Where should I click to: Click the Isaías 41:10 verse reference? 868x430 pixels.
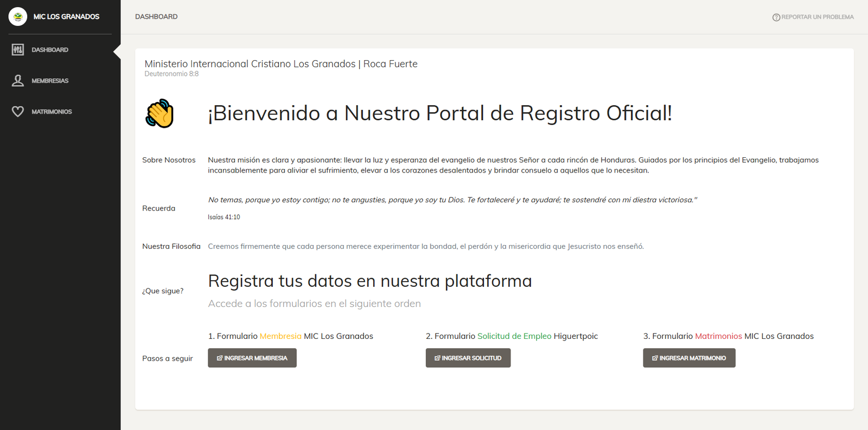224,217
